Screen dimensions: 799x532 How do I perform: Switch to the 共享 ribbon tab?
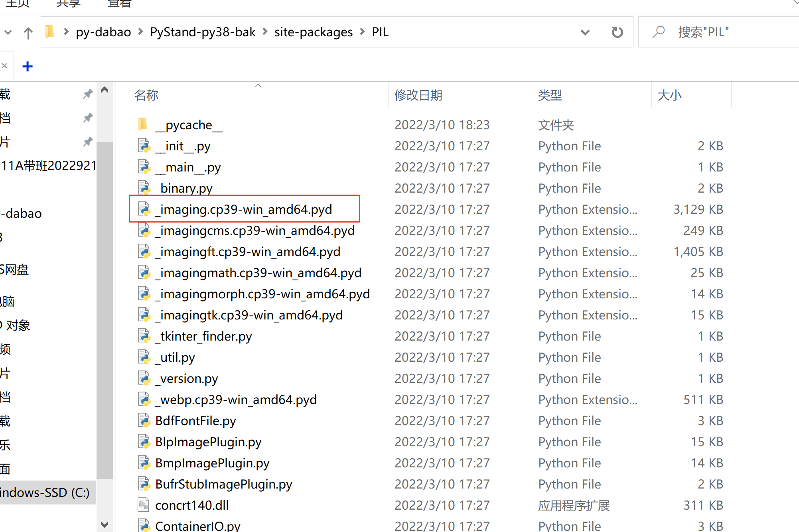68,4
